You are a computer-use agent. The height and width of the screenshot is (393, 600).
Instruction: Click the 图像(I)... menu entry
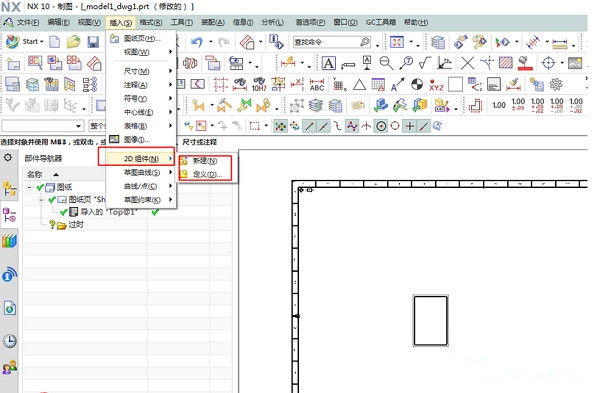pos(137,140)
